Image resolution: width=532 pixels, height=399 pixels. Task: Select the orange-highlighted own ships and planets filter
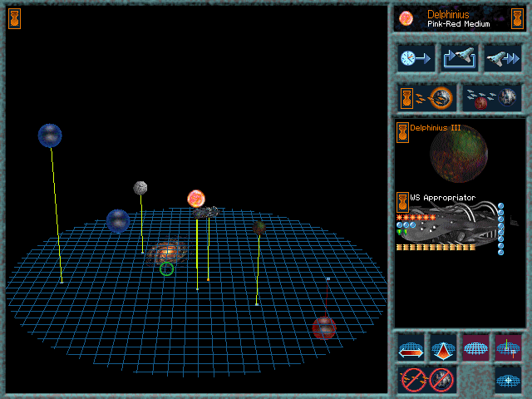tap(426, 98)
